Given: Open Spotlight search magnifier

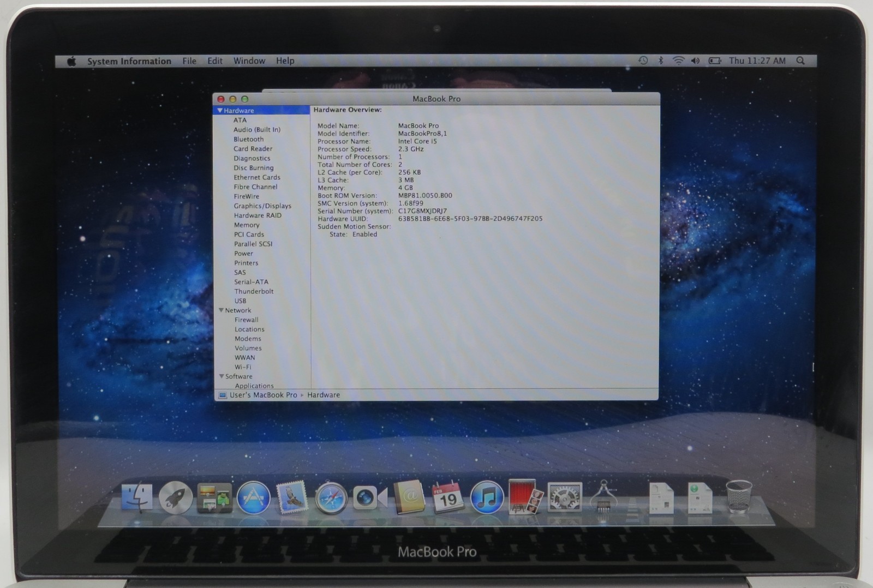Looking at the screenshot, I should coord(800,61).
